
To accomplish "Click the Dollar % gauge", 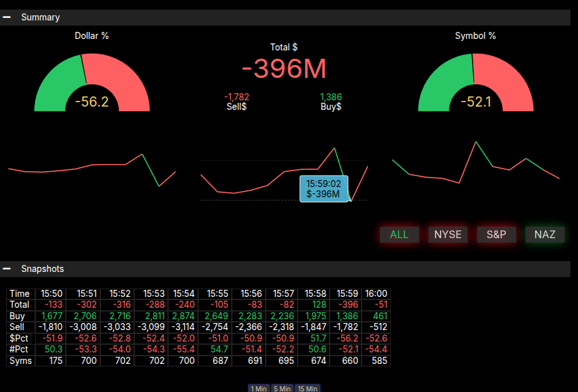I will [x=91, y=84].
